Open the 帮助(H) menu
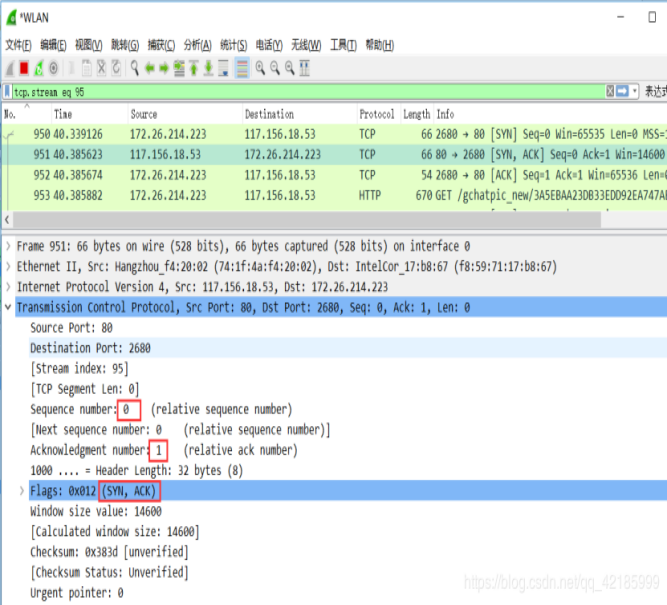The width and height of the screenshot is (667, 605). tap(380, 45)
